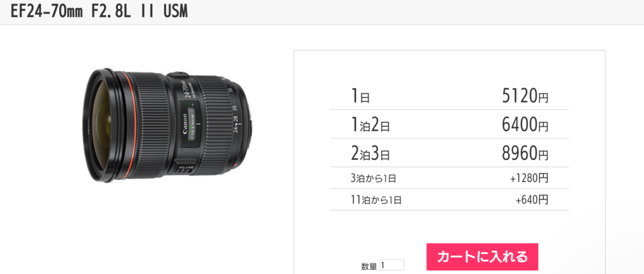Click the 数量 label beside the input
Screen dimensions: 644x274
369,266
